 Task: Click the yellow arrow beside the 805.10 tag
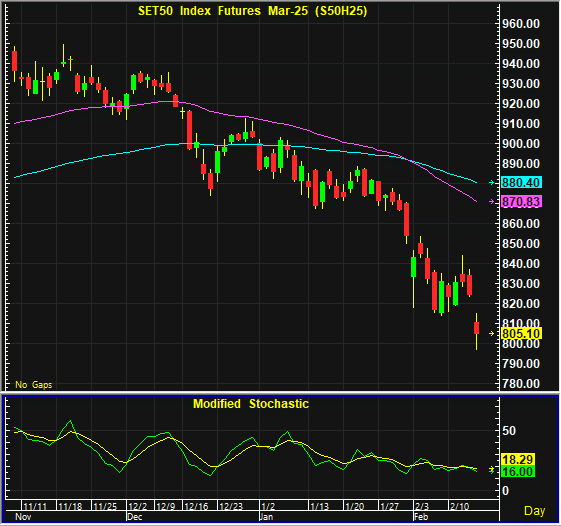pyautogui.click(x=492, y=333)
